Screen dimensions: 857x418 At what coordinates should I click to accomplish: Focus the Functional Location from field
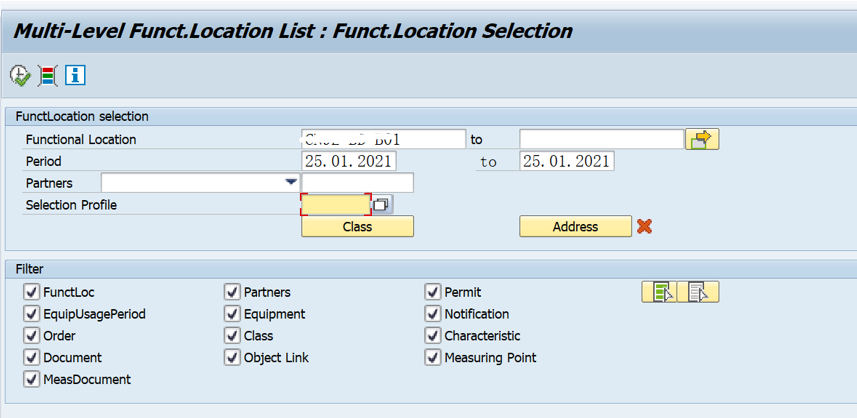tap(383, 139)
